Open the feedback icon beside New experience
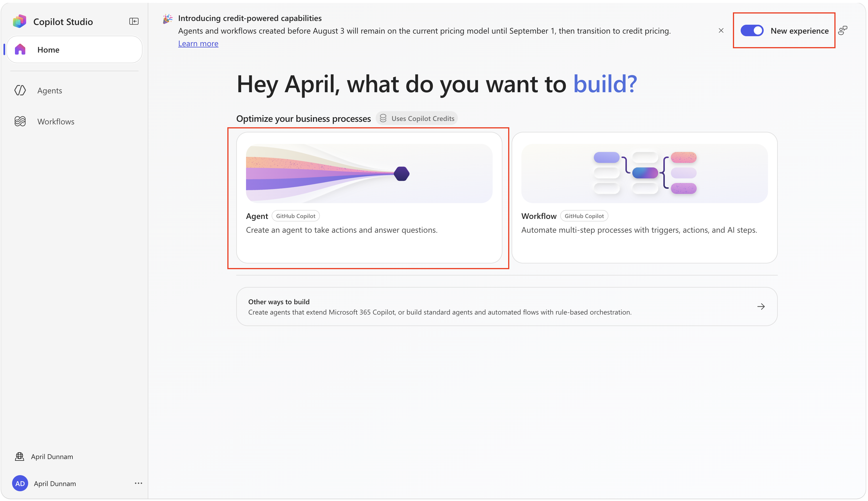The image size is (868, 501). point(842,31)
